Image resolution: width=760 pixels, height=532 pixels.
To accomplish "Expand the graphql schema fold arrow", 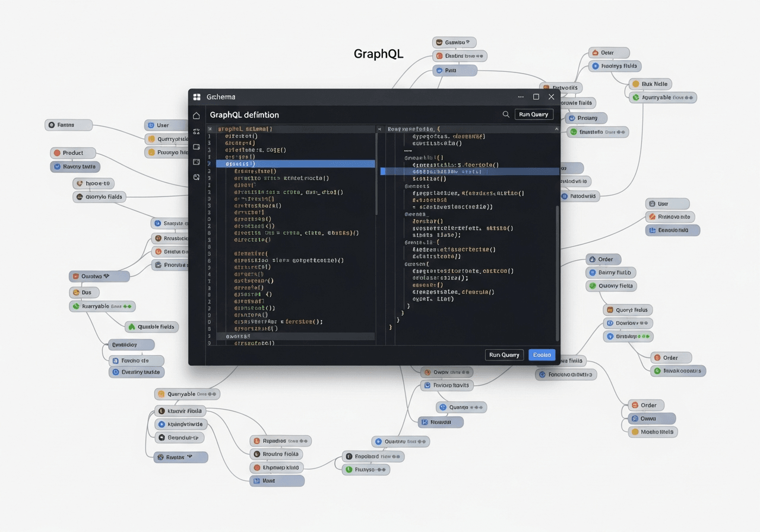I will click(x=210, y=129).
